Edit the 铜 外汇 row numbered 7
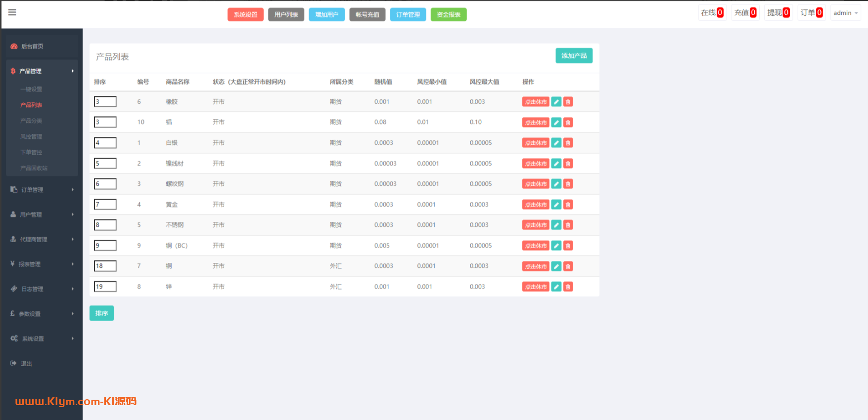The image size is (868, 420). pos(556,266)
